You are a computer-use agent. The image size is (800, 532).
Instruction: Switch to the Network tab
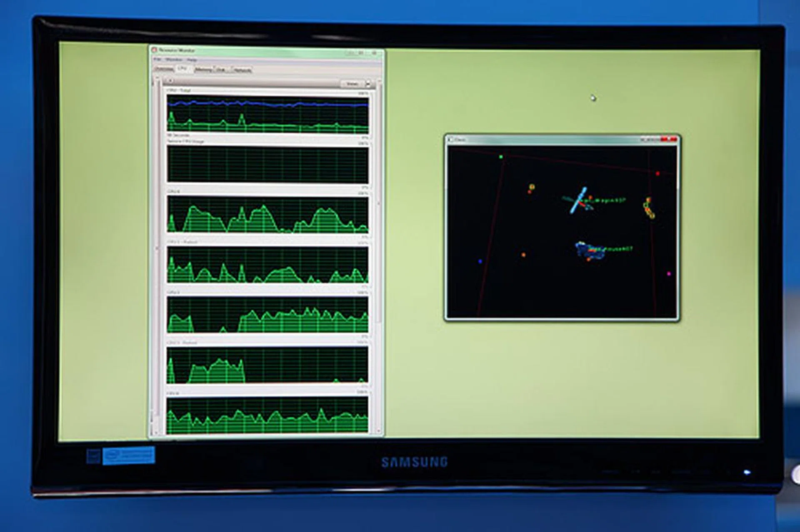tap(242, 70)
